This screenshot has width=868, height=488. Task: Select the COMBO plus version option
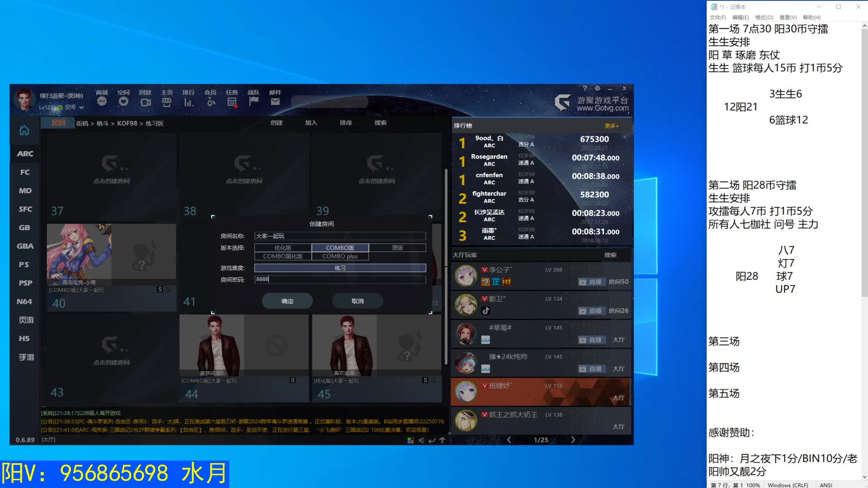[x=340, y=256]
